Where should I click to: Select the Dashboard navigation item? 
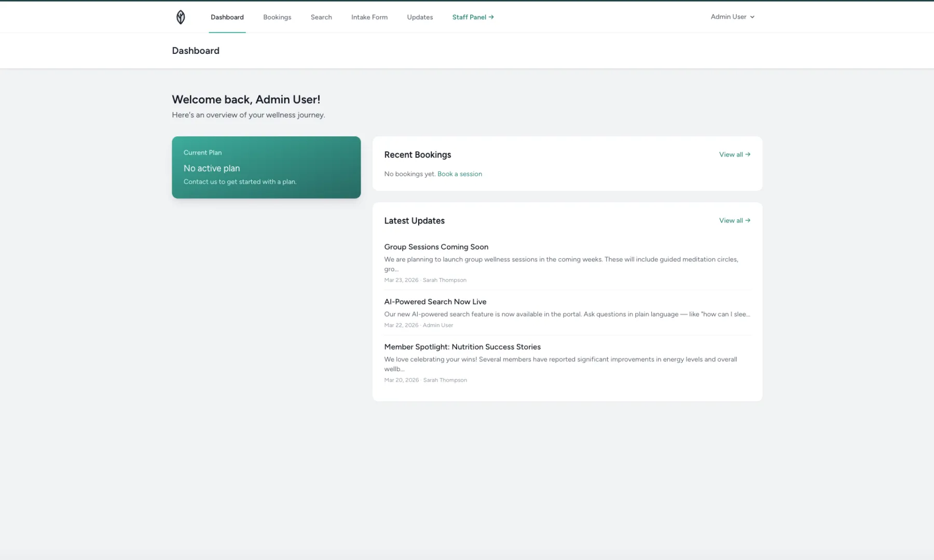pyautogui.click(x=227, y=17)
